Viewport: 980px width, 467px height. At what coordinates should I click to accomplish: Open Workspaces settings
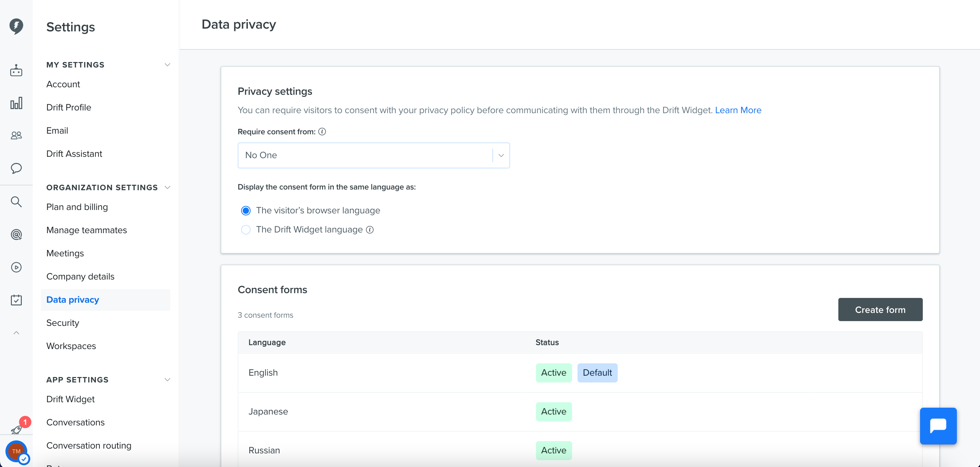pos(71,346)
